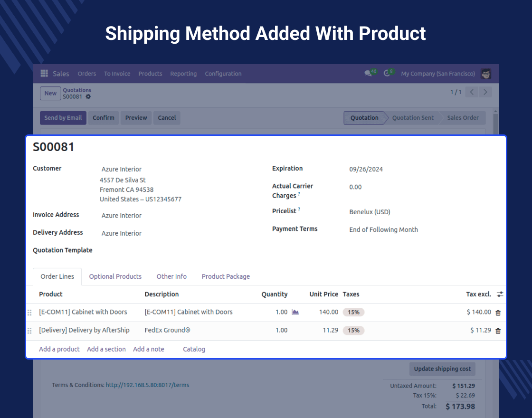
Task: Switch to the Other Info tab
Action: click(x=171, y=276)
